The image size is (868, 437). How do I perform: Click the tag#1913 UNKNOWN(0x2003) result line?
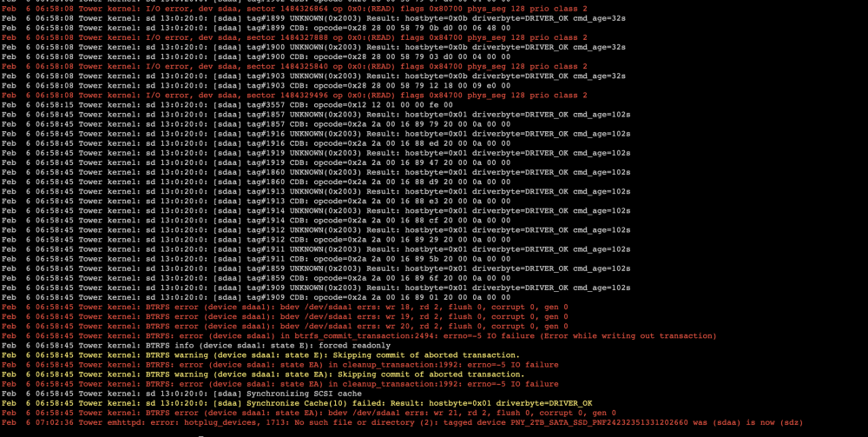point(316,192)
